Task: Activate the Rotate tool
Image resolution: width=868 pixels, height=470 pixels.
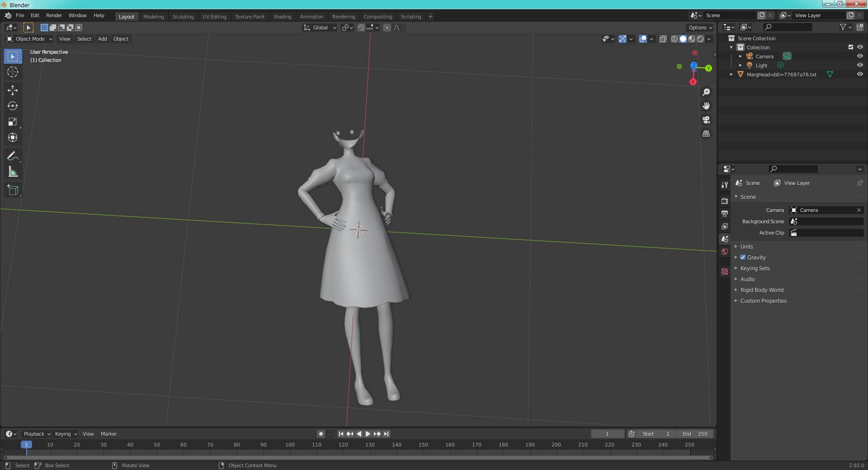Action: click(x=13, y=106)
